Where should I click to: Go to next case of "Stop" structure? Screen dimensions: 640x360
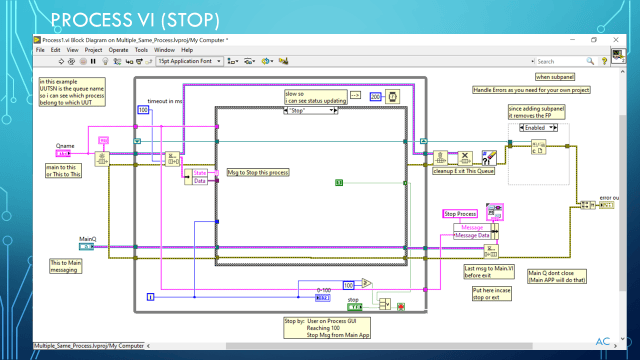point(336,111)
